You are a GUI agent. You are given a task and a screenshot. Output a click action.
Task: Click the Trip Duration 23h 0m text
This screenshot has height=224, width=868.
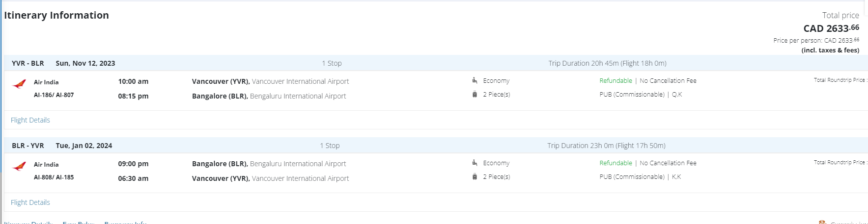(x=606, y=146)
